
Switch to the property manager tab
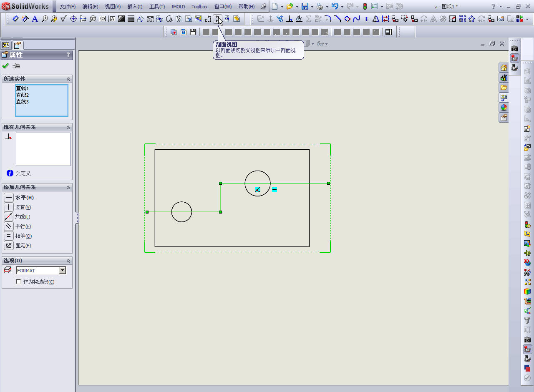[x=18, y=45]
